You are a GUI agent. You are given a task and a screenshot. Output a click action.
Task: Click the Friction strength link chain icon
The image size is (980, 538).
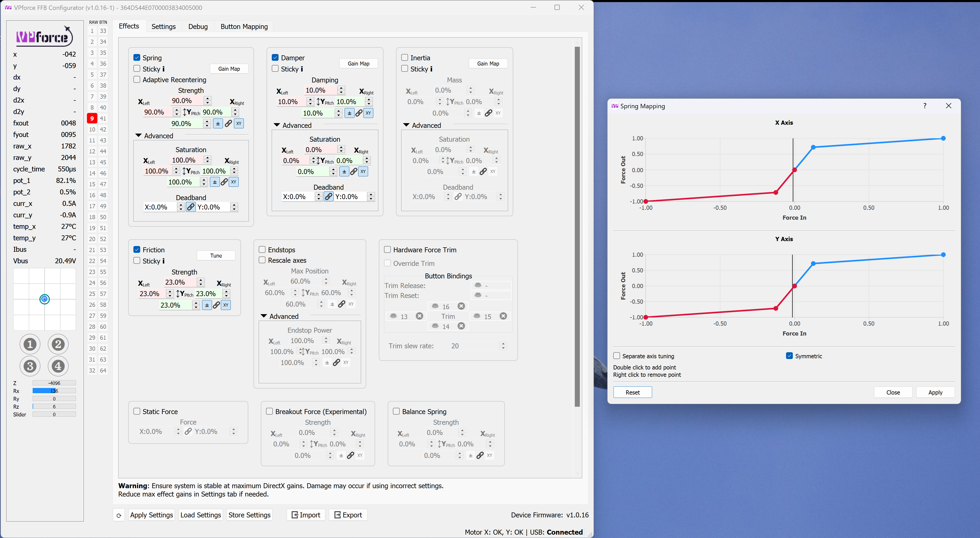click(216, 305)
